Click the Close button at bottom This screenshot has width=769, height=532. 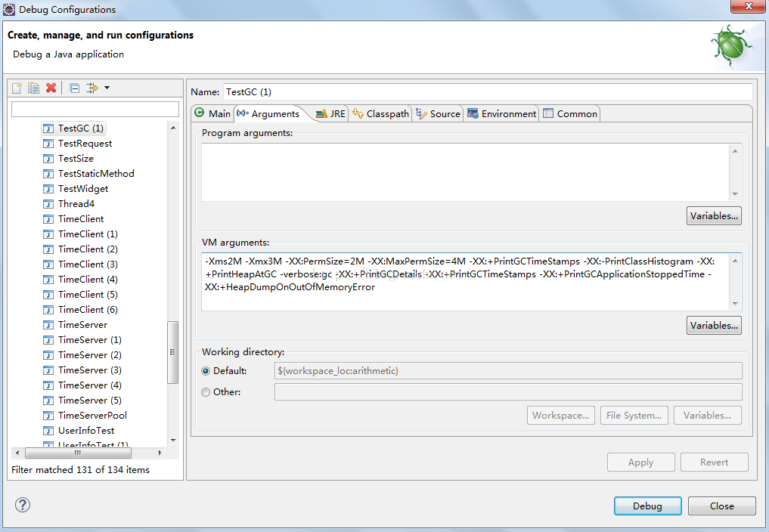722,506
